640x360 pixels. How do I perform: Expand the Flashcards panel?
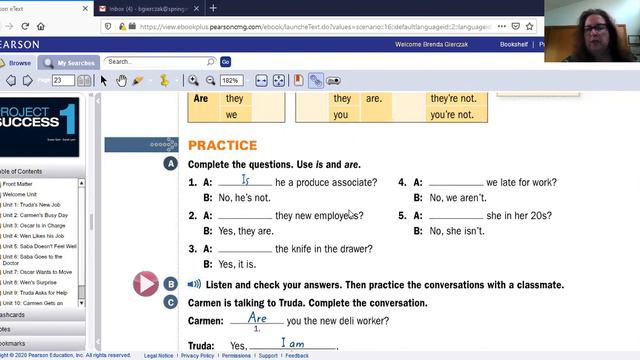[x=41, y=315]
